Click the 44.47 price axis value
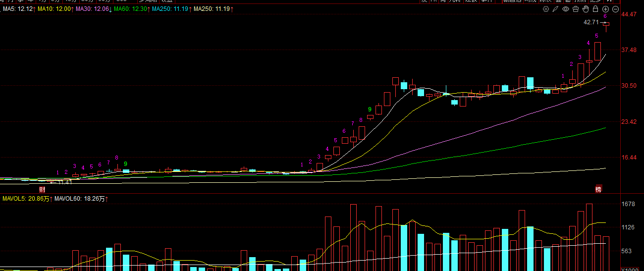Screen dimensions: 644x271 (x=629, y=14)
